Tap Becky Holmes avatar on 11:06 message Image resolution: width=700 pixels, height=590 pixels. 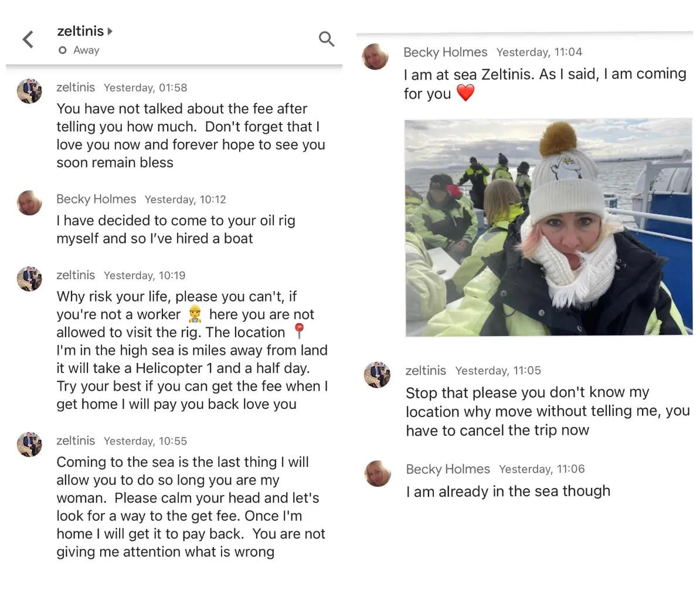[378, 473]
